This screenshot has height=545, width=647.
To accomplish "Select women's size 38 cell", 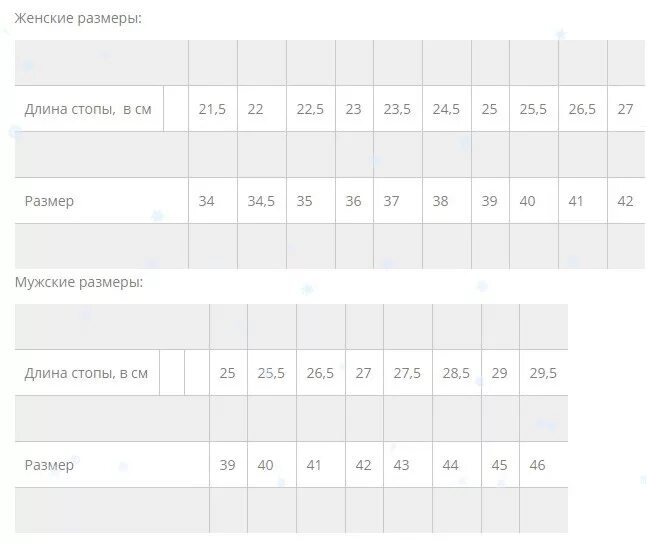I will coord(440,201).
